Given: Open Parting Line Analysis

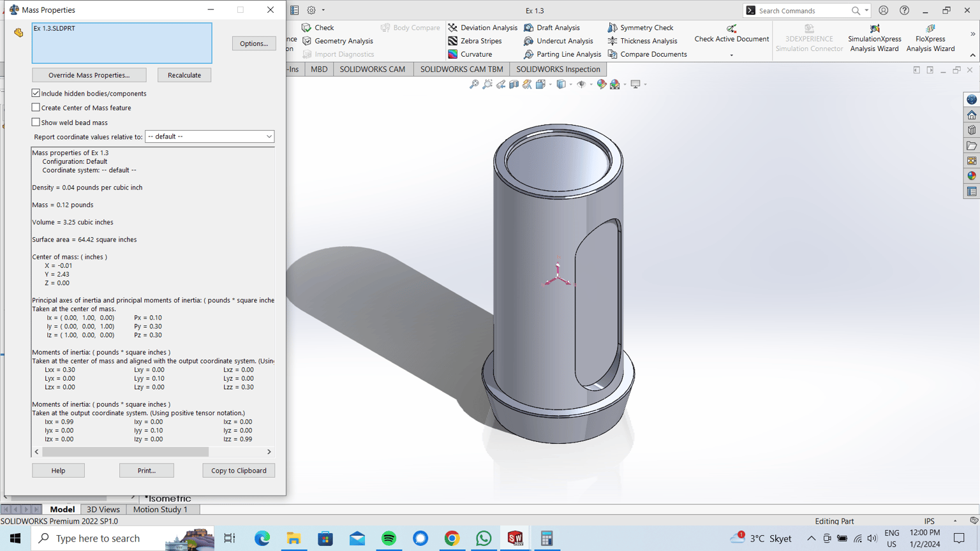Looking at the screenshot, I should (x=562, y=54).
